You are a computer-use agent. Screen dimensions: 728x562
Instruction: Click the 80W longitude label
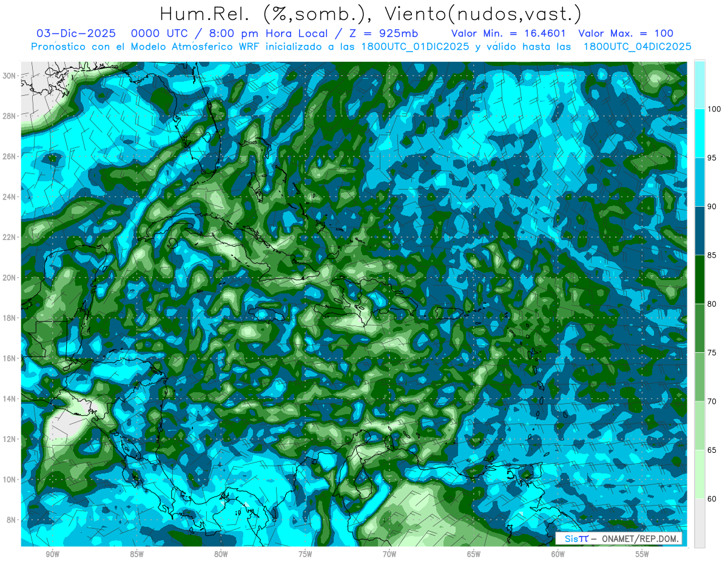click(x=221, y=554)
